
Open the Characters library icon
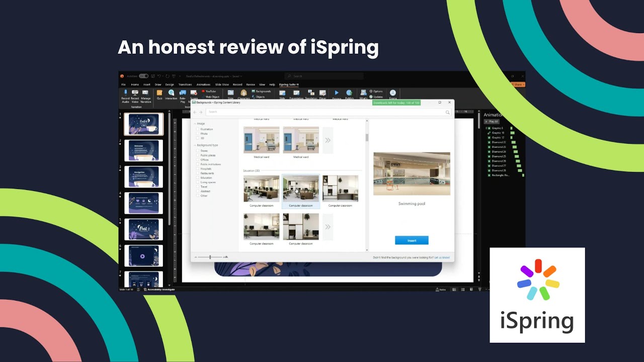(244, 93)
